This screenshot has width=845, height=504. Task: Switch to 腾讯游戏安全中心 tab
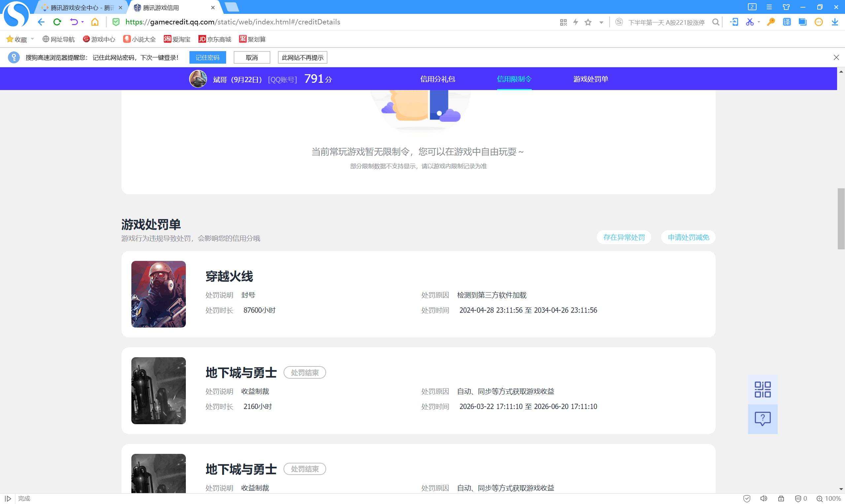coord(82,8)
